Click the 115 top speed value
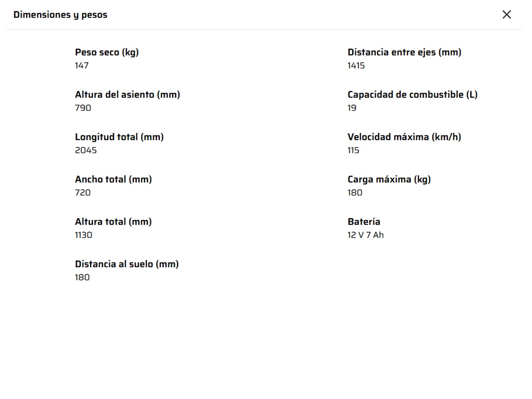 tap(353, 150)
